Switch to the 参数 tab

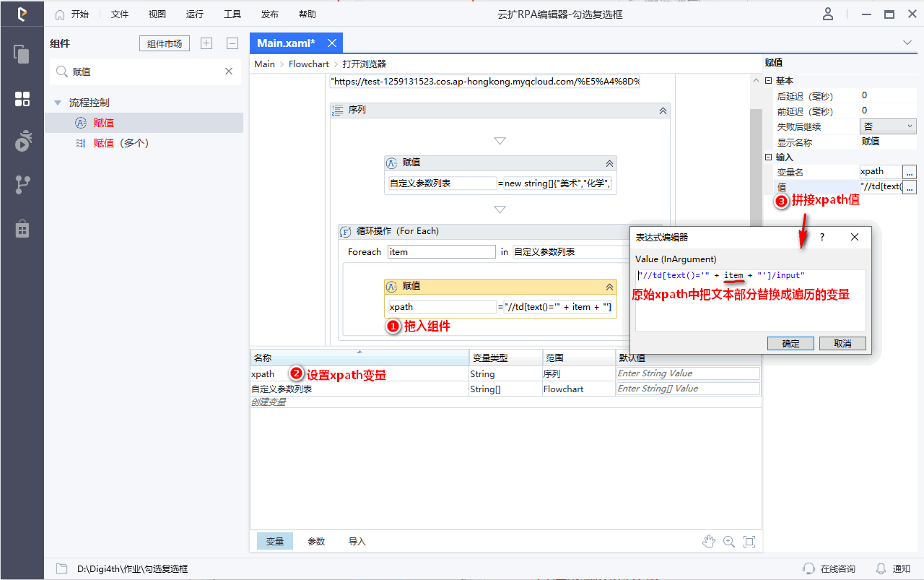[316, 542]
